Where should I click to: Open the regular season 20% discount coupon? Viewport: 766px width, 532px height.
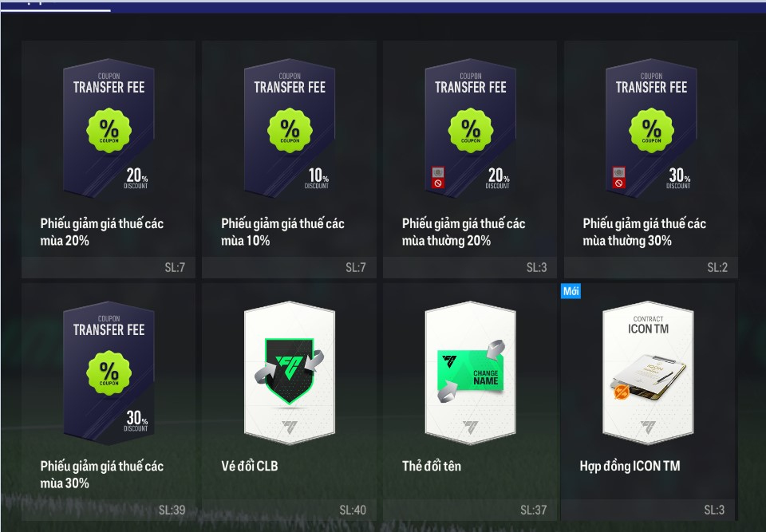pos(470,160)
